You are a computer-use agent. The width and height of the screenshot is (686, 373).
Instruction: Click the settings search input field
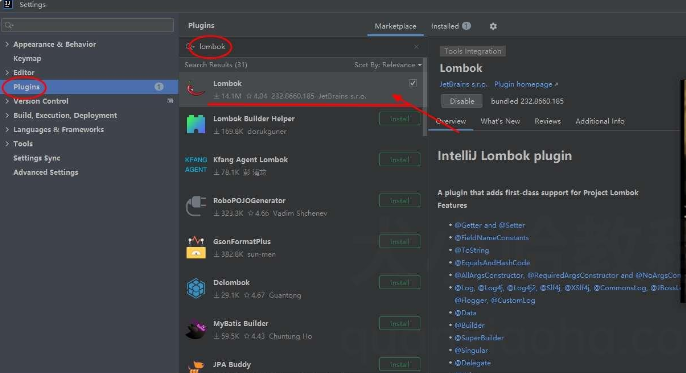click(88, 25)
